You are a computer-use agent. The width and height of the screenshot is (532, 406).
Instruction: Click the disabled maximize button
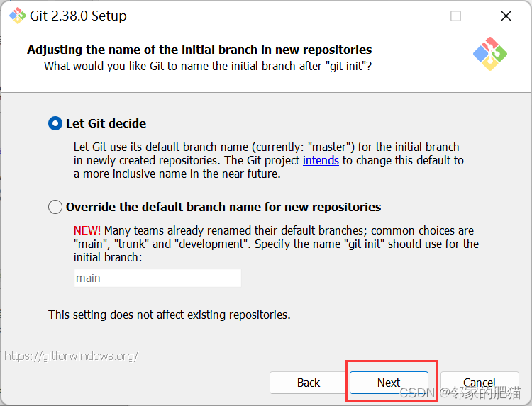(x=455, y=16)
